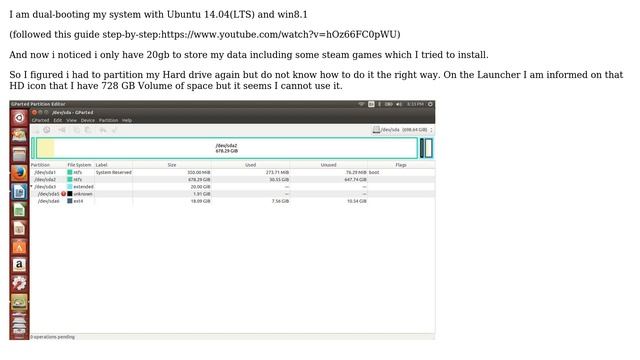Open the Edit menu
This screenshot has height=360, width=640.
click(58, 120)
